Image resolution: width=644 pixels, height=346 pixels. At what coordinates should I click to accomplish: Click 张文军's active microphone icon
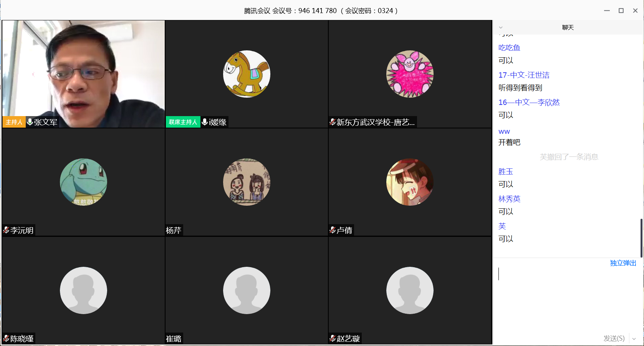pos(30,122)
